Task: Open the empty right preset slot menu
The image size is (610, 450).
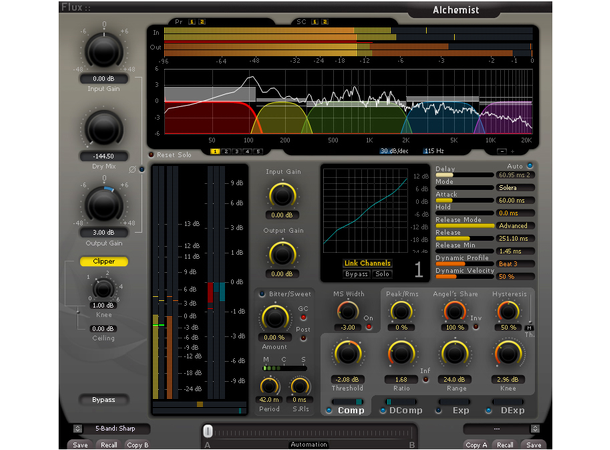Action: click(497, 429)
